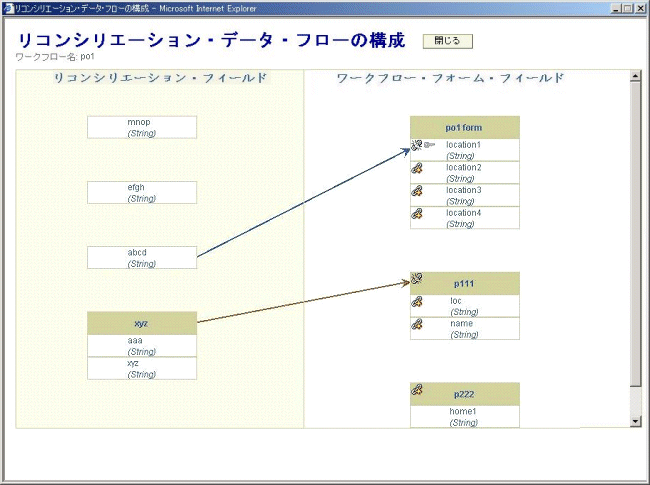Viewport: 650px width, 485px height.
Task: Select the name field in p111
Action: coord(465,329)
